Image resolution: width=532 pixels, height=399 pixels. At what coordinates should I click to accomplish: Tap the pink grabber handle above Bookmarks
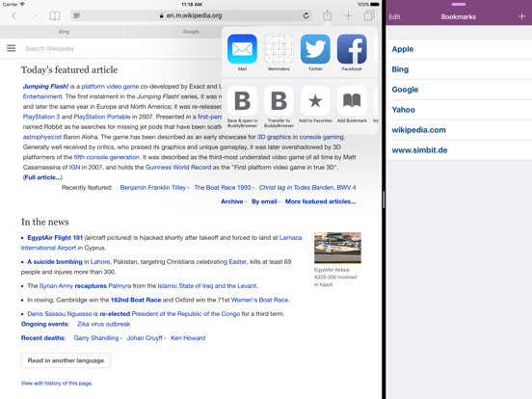pos(459,5)
